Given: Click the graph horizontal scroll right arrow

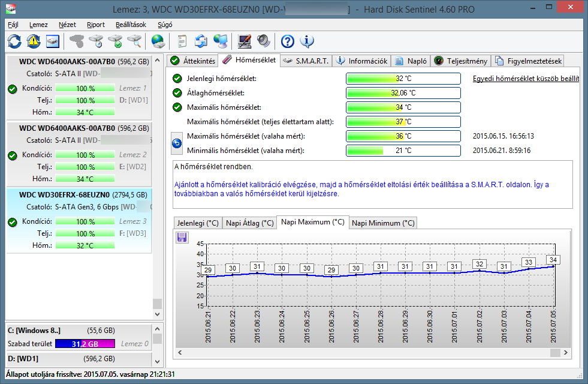Looking at the screenshot, I should [566, 352].
